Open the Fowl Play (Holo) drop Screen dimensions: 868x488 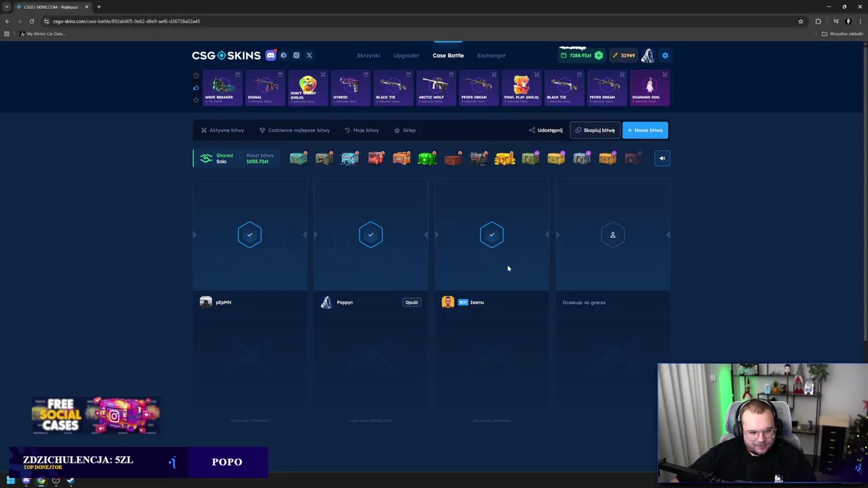(521, 88)
